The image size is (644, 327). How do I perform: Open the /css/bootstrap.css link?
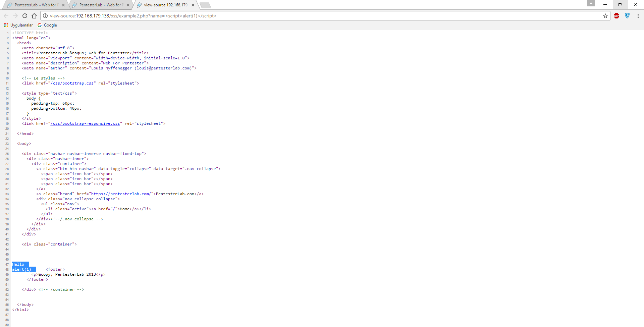click(x=72, y=83)
